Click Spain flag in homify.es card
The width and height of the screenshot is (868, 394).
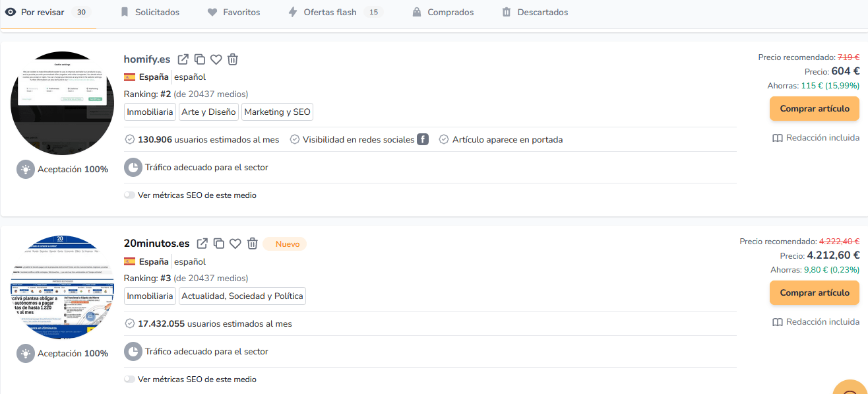click(x=130, y=77)
